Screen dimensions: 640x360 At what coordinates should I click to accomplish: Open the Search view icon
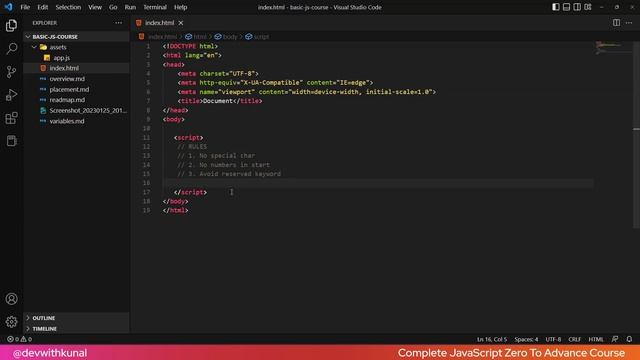(x=11, y=49)
